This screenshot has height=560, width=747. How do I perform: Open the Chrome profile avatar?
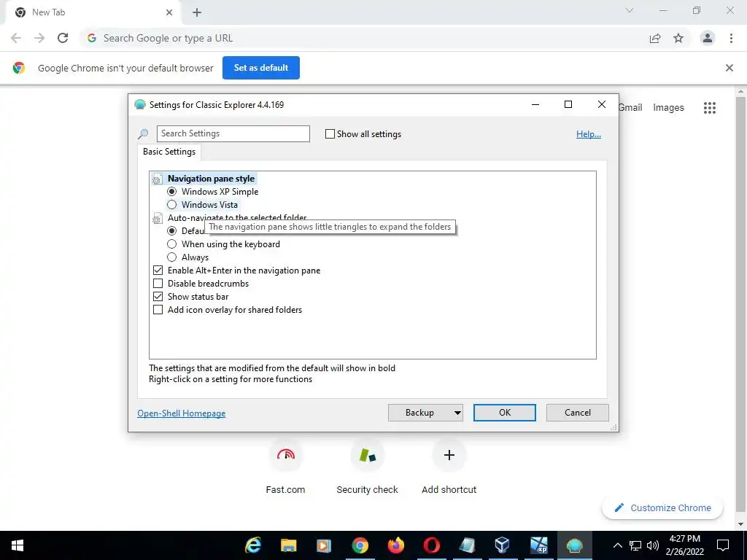(x=708, y=38)
